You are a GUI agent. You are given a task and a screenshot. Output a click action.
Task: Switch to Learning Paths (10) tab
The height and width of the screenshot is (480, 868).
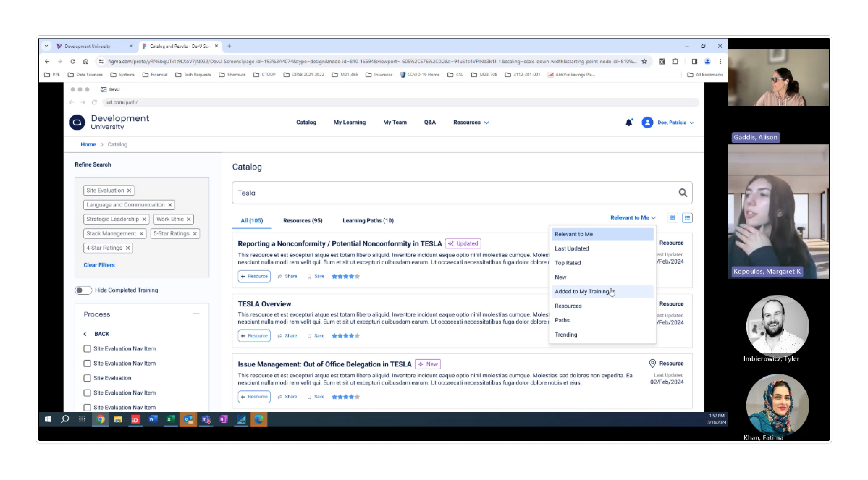coord(368,221)
